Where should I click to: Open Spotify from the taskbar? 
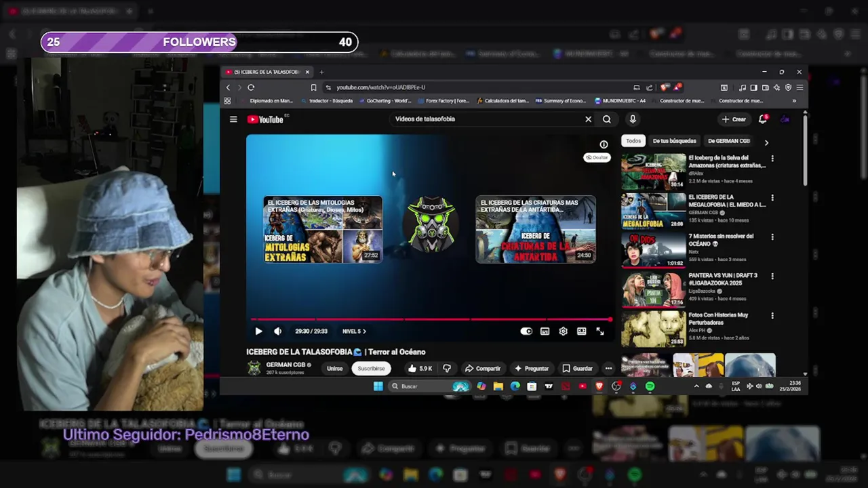(x=650, y=386)
